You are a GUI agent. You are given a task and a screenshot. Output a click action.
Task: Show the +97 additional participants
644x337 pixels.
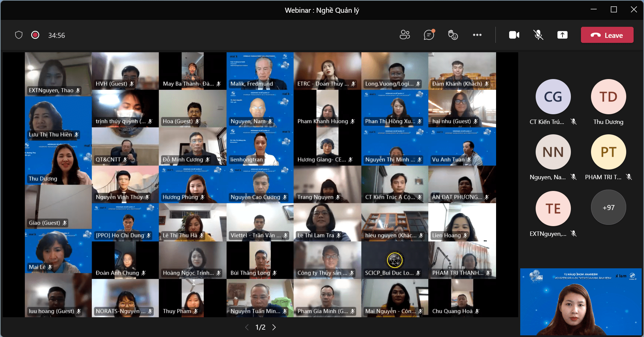coord(608,208)
